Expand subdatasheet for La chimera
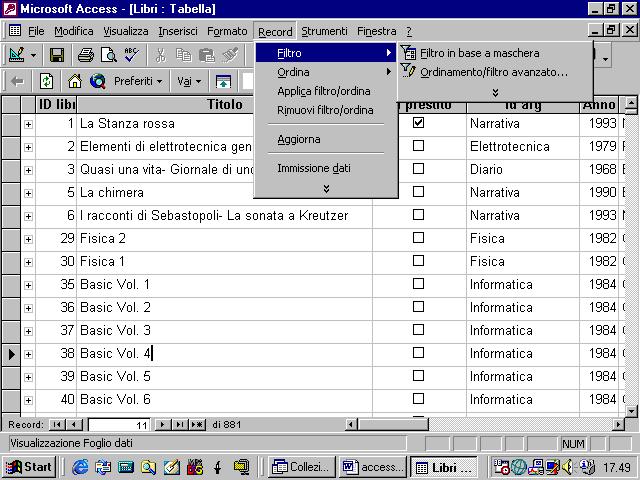The height and width of the screenshot is (480, 640). click(x=28, y=193)
